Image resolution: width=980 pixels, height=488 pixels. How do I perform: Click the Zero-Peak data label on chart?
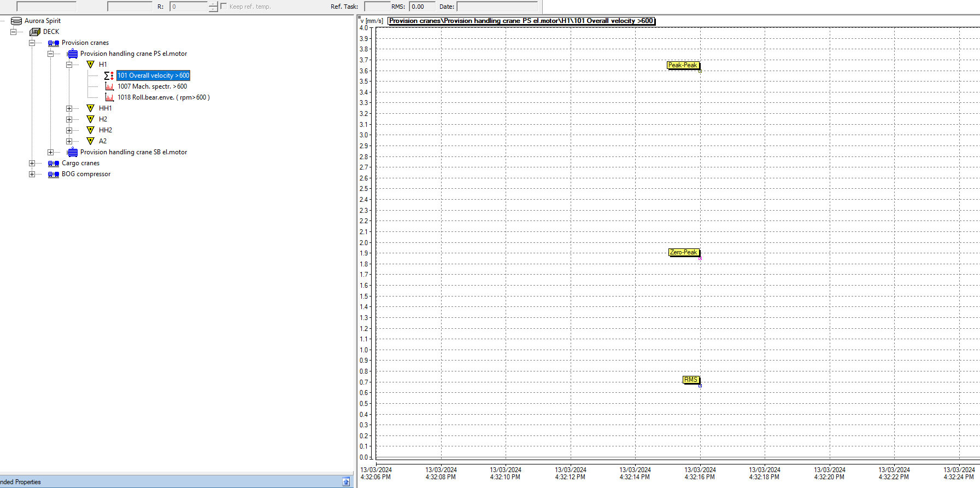pos(683,252)
